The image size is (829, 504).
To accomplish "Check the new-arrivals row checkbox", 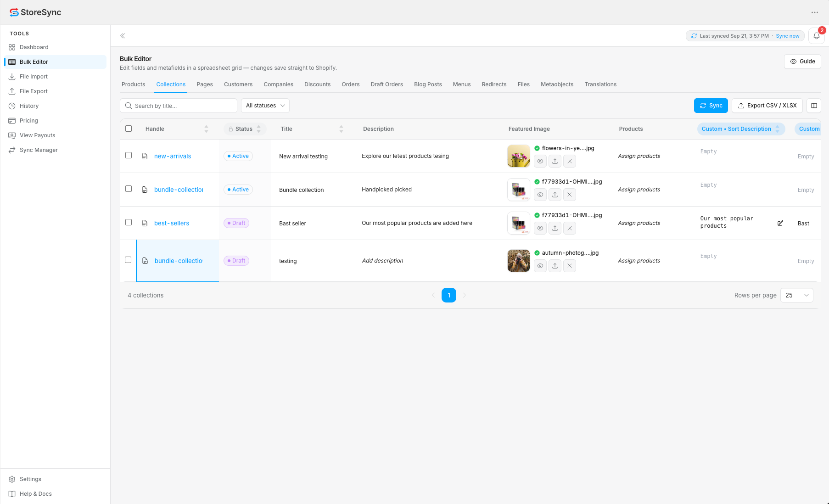I will coord(129,155).
